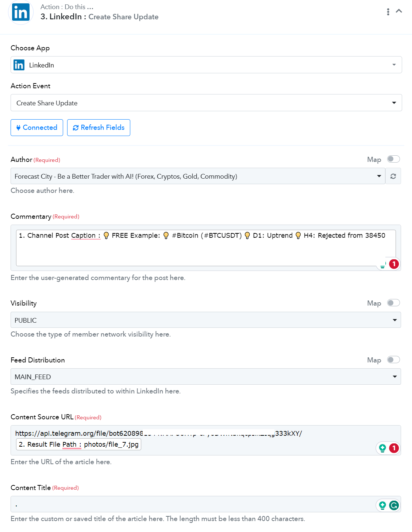Toggle the Author Map switch
Image resolution: width=412 pixels, height=532 pixels.
(393, 159)
